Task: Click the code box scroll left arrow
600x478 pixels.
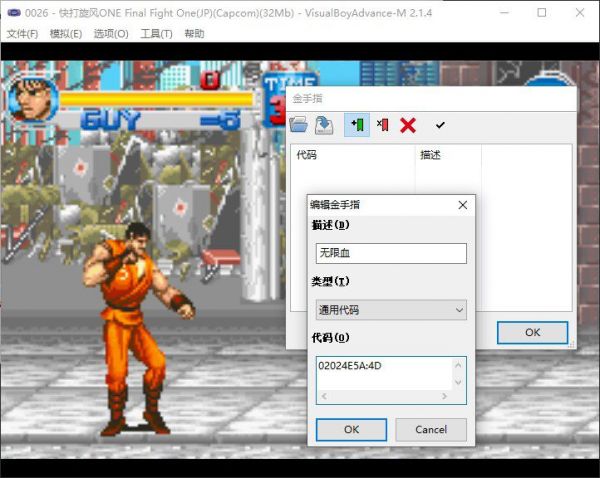Action: click(324, 396)
